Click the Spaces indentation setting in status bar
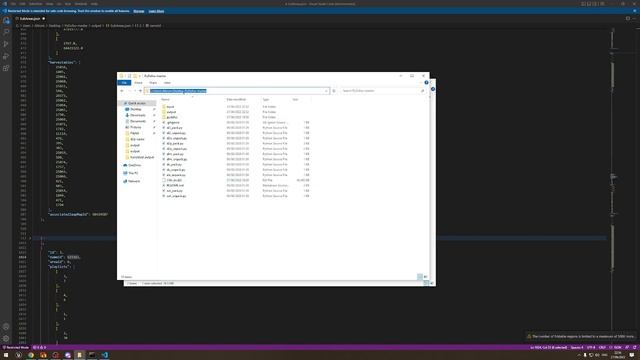640x360 pixels. 577,347
